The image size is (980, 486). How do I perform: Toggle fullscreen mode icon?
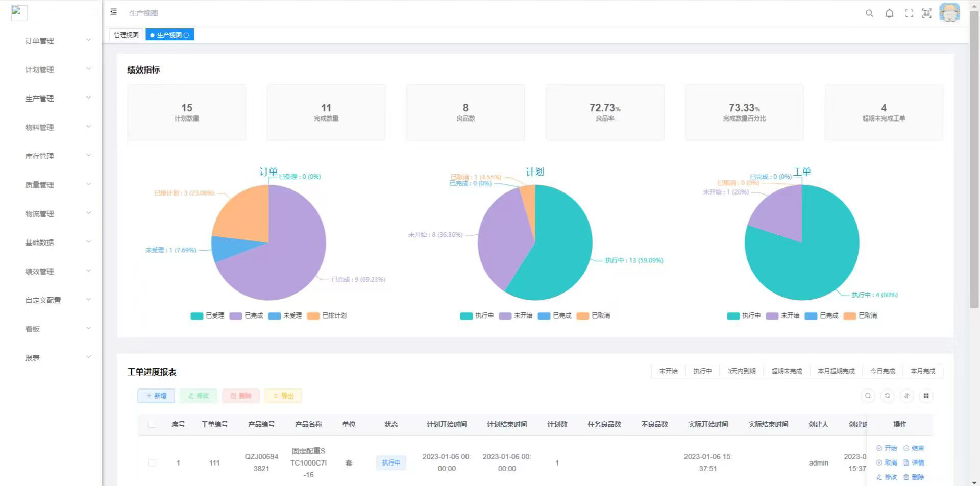click(x=909, y=13)
